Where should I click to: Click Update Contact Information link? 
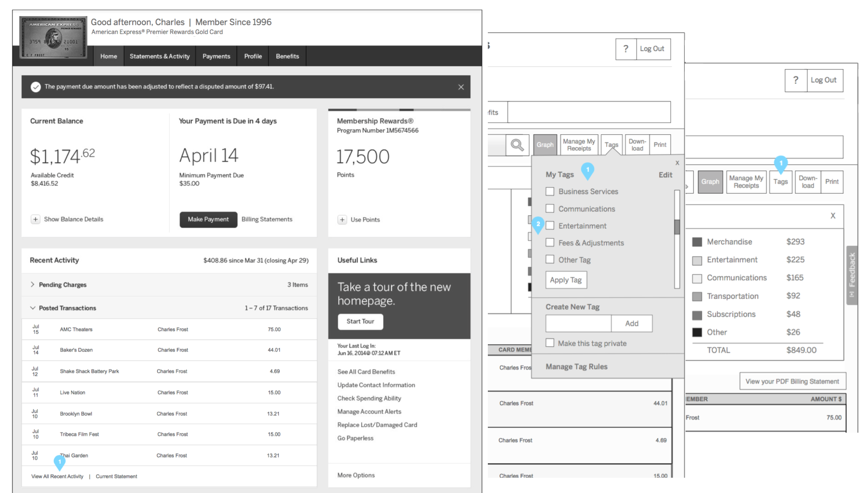coord(376,385)
